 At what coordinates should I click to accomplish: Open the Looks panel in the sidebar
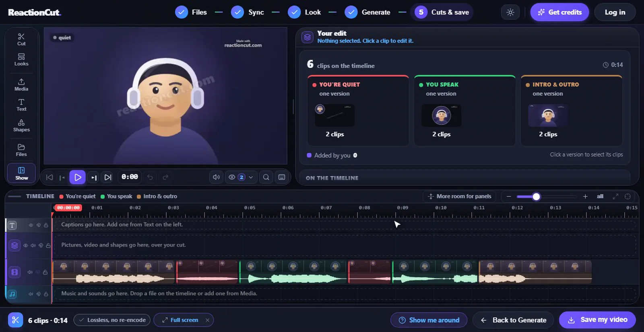tap(21, 59)
